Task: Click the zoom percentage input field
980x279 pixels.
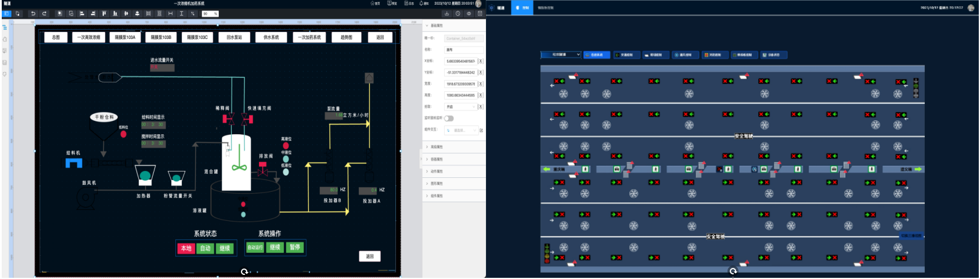Action: tap(210, 13)
